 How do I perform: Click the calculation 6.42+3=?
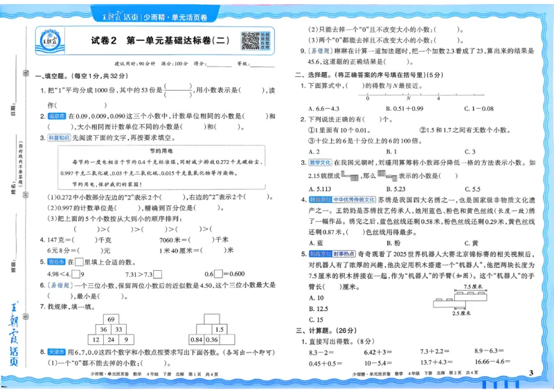tap(377, 352)
